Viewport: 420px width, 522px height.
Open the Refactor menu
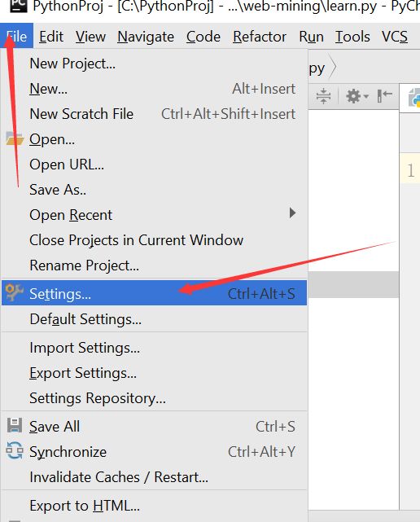click(x=260, y=37)
